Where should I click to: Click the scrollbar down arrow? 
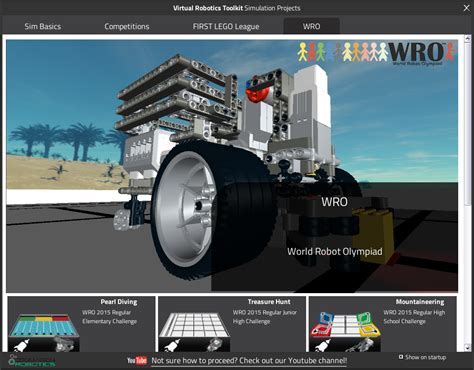467,348
